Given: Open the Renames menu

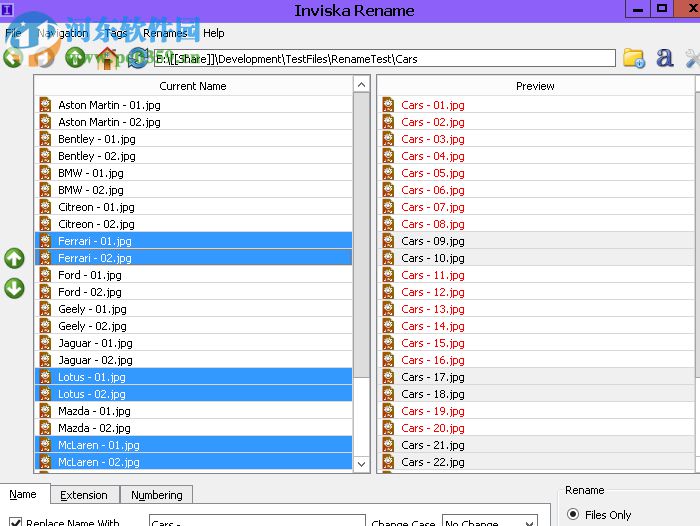Looking at the screenshot, I should tap(165, 33).
